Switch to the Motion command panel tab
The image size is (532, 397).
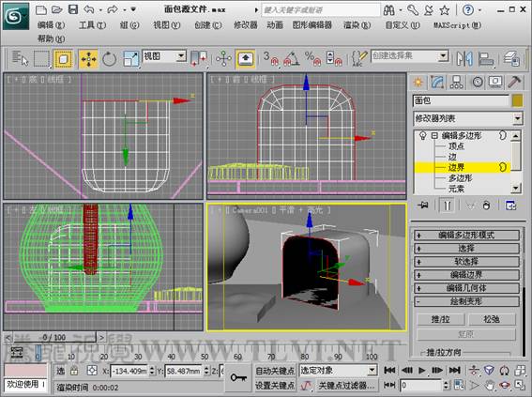coord(477,82)
